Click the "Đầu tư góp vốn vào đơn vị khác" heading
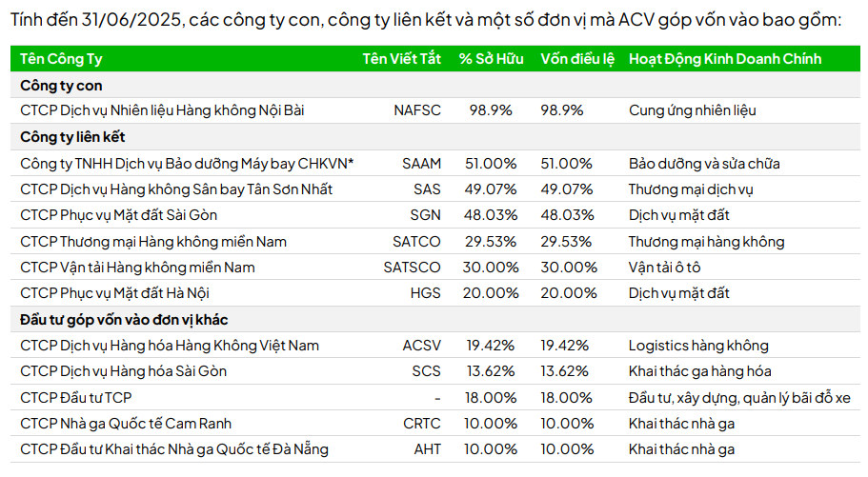This screenshot has width=868, height=477. coord(124,319)
